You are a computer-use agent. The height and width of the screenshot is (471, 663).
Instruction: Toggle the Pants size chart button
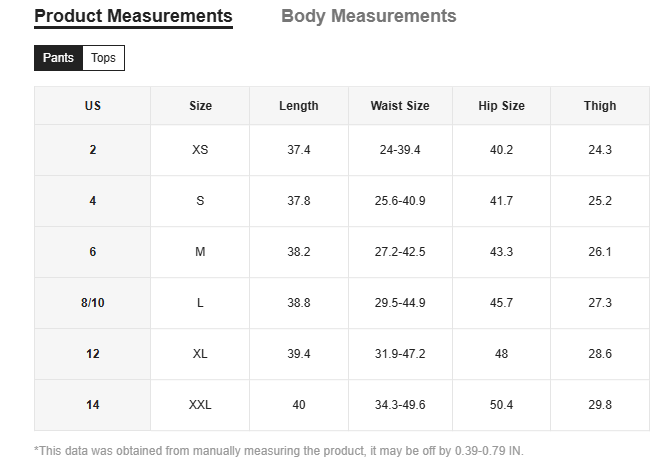point(58,58)
